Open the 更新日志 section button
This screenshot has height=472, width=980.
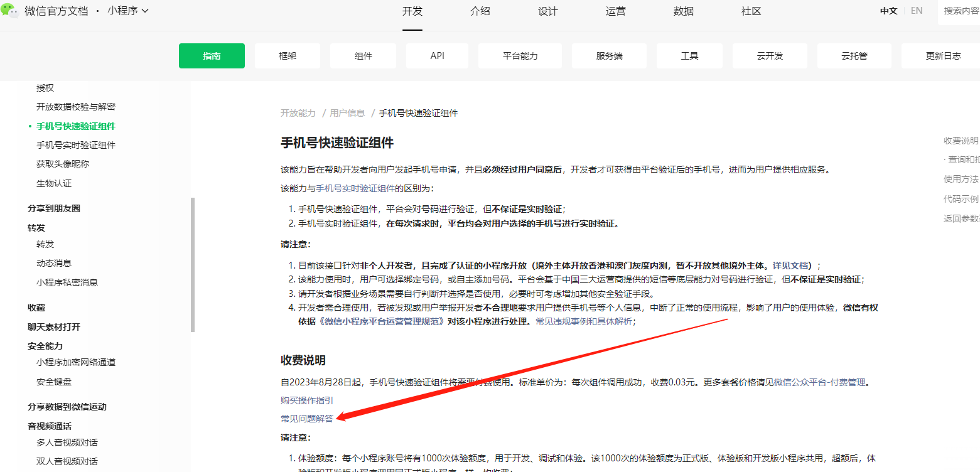[940, 56]
